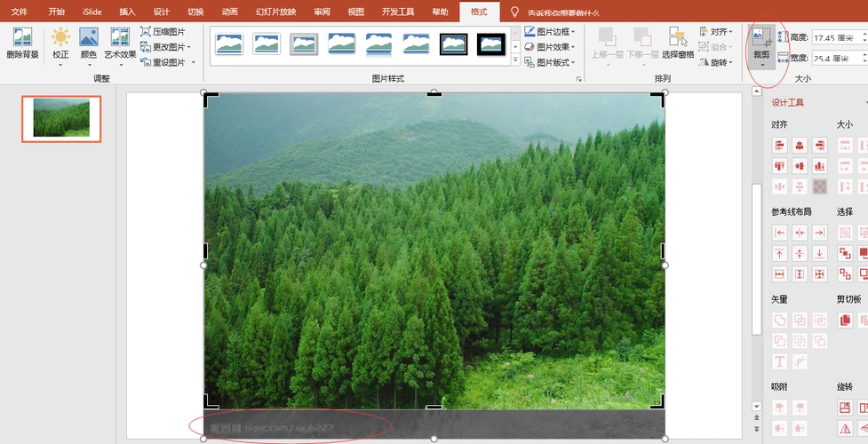868x444 pixels.
Task: Click Reset Picture (重设图片) button
Action: coord(163,62)
